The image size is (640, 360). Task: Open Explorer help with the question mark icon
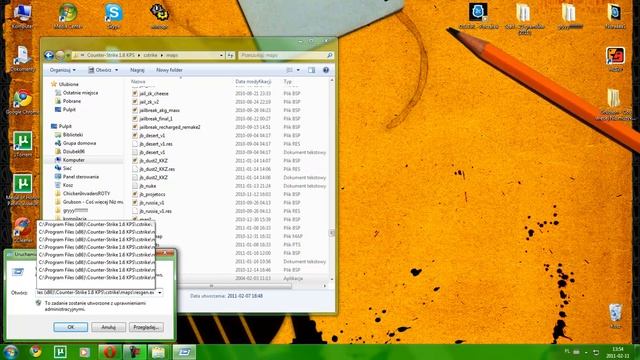point(326,70)
